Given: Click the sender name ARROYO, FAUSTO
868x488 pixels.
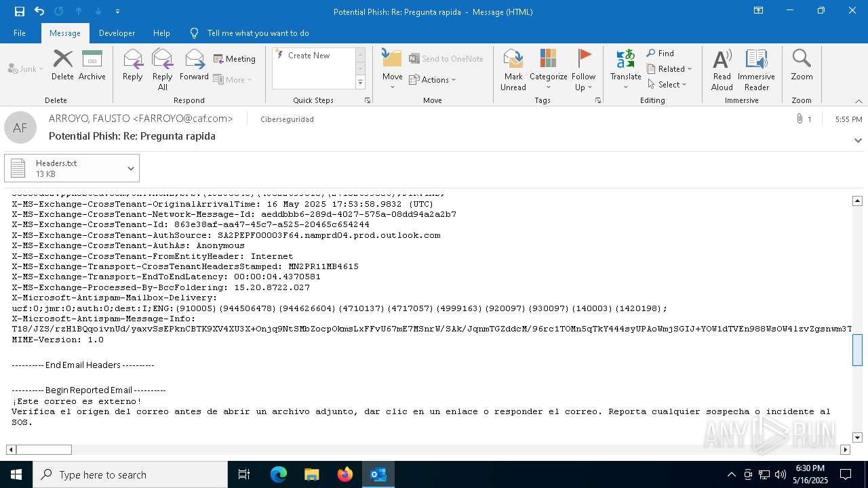Looking at the screenshot, I should pos(141,119).
